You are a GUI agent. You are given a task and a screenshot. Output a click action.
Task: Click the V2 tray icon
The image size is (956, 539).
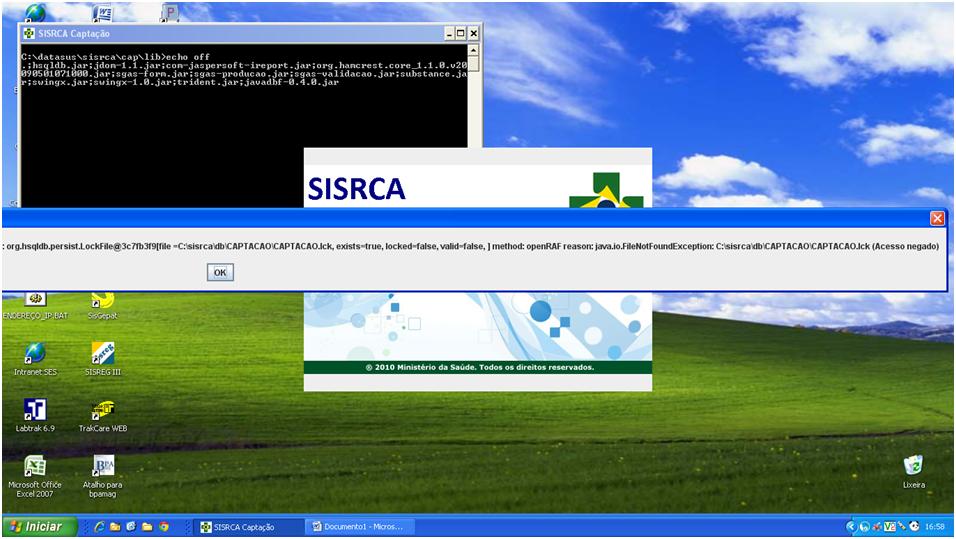890,526
